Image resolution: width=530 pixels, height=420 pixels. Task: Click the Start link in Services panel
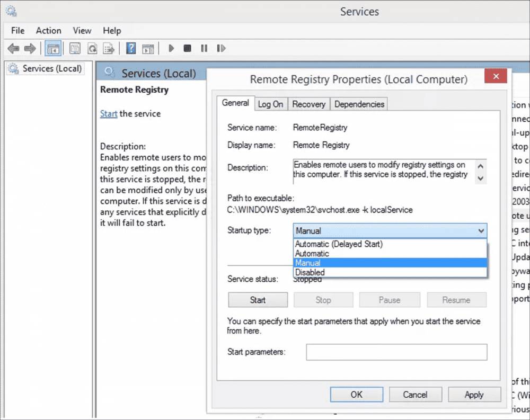click(109, 113)
